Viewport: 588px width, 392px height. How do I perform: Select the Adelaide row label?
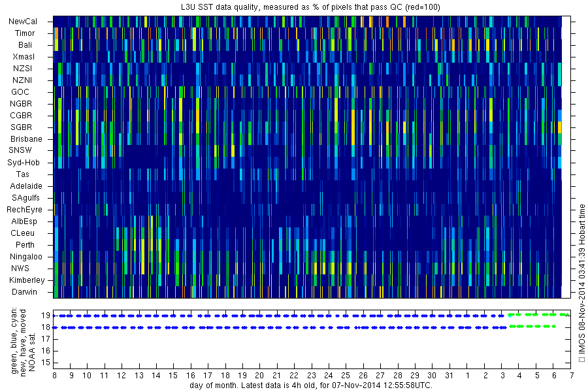[26, 186]
